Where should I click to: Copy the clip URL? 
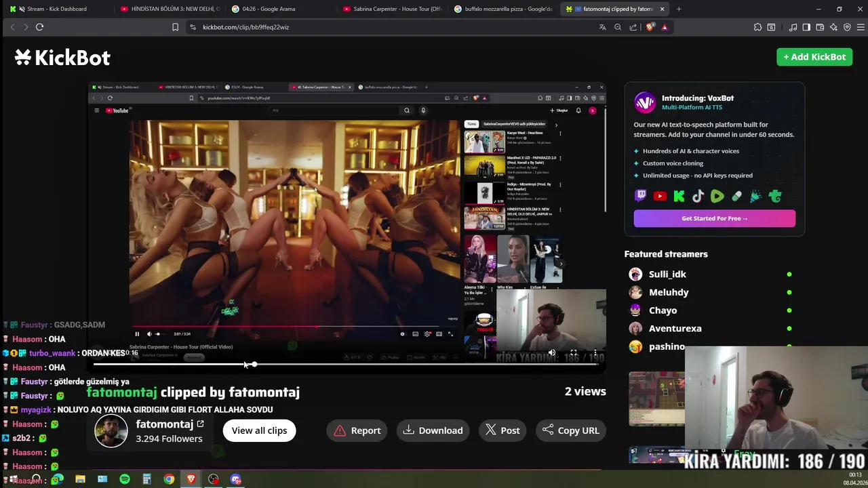point(570,430)
